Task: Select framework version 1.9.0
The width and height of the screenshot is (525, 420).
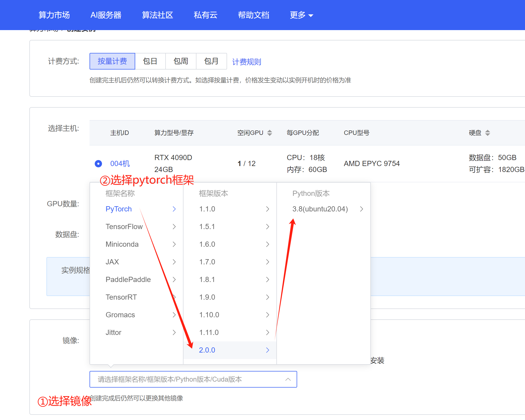Action: tap(230, 297)
